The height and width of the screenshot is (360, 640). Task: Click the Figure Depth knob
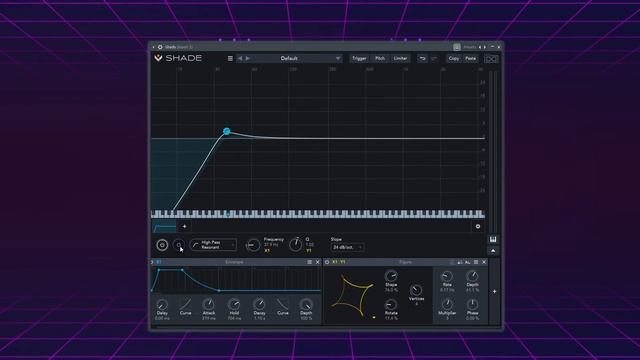tap(472, 276)
